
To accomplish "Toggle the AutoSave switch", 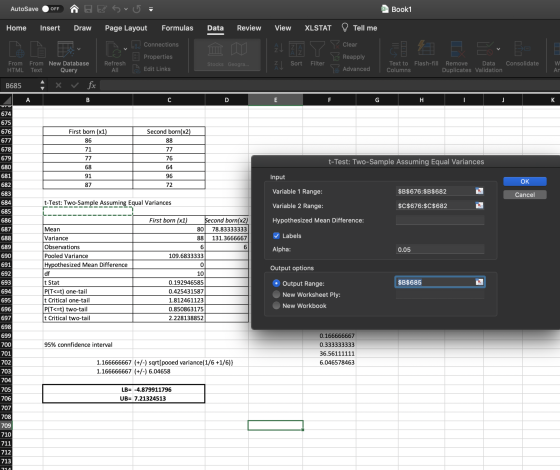I will pos(52,9).
